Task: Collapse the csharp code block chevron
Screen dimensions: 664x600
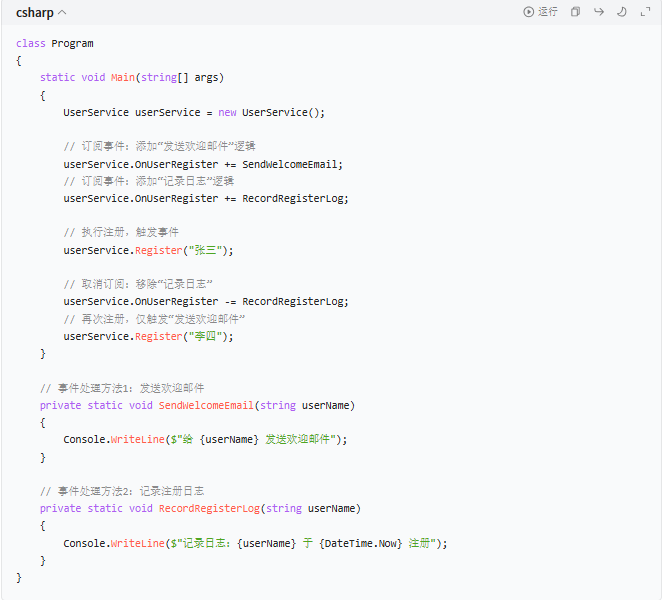Action: [x=63, y=13]
